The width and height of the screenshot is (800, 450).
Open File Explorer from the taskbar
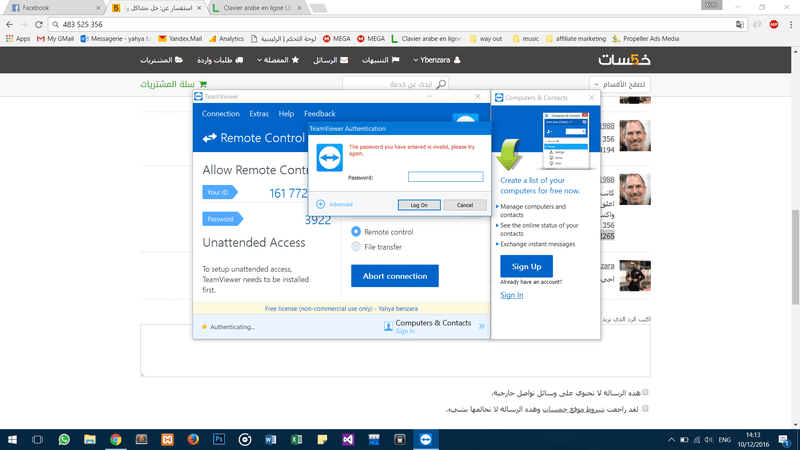(90, 439)
